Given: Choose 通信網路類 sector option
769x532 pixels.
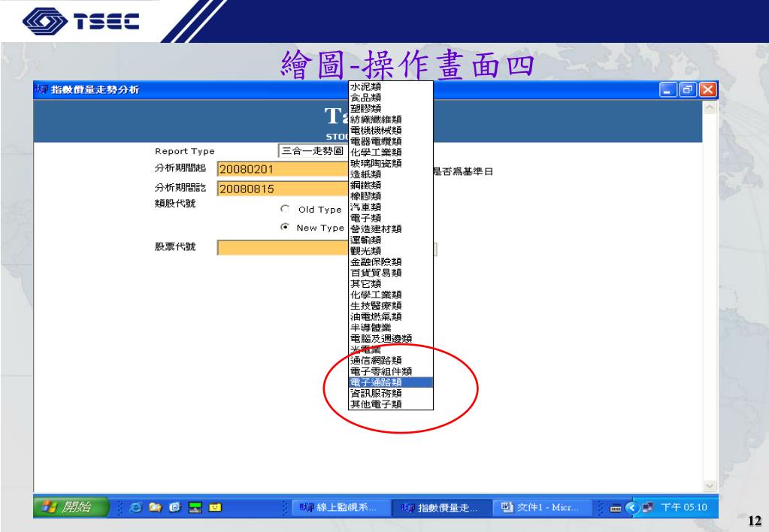Looking at the screenshot, I should tap(390, 361).
